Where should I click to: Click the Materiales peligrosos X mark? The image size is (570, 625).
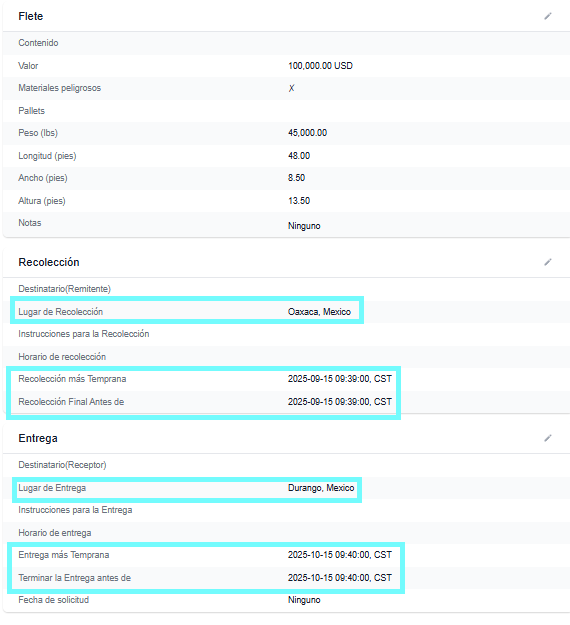[x=291, y=88]
